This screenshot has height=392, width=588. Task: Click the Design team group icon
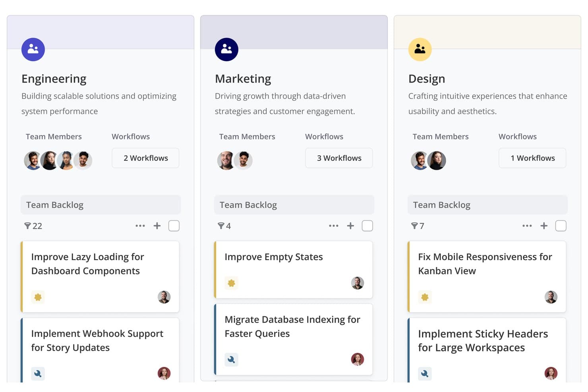(420, 49)
